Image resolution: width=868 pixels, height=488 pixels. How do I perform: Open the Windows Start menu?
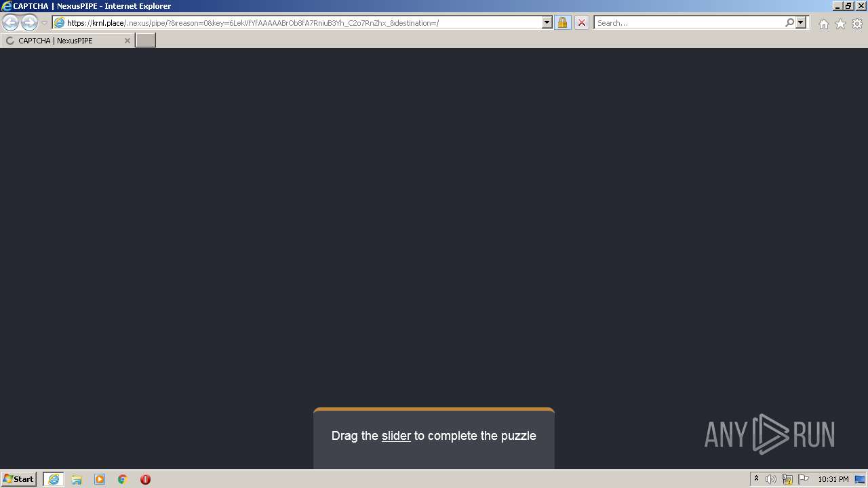(18, 479)
